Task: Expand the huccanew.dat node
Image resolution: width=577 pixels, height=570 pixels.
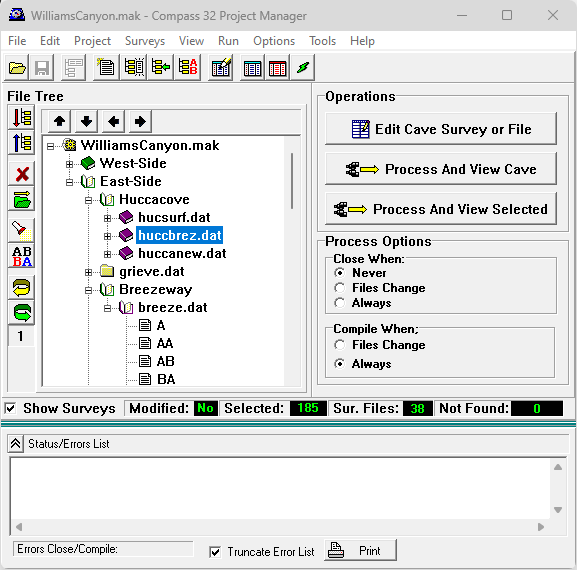Action: click(107, 254)
